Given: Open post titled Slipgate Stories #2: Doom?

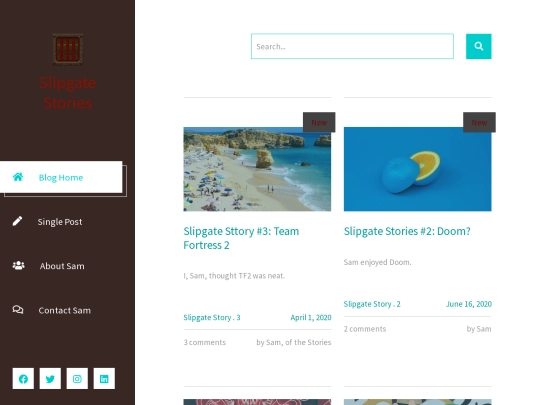Looking at the screenshot, I should [407, 231].
